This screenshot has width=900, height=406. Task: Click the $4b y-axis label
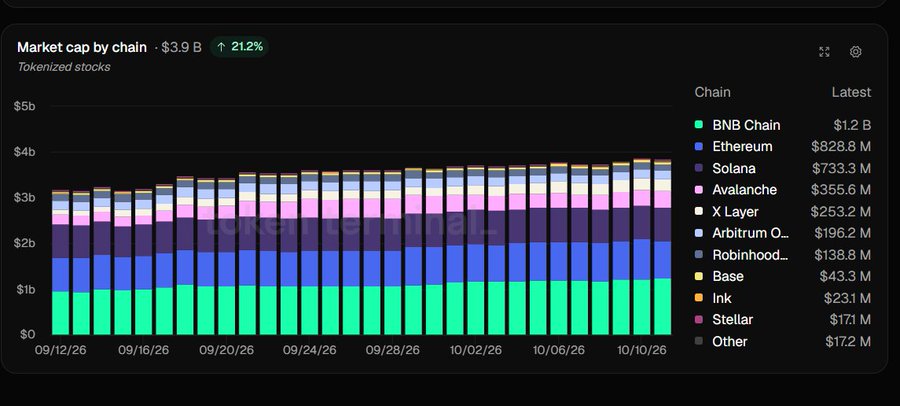point(25,152)
